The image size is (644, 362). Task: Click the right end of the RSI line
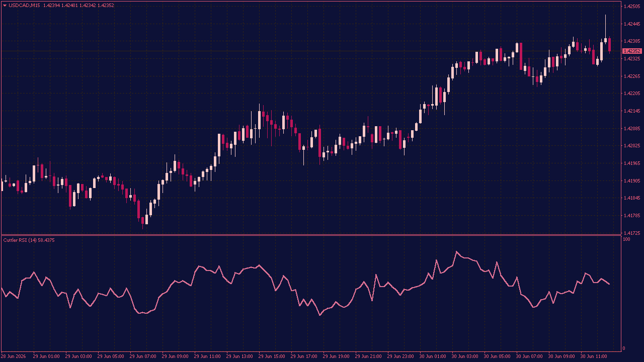click(x=609, y=284)
